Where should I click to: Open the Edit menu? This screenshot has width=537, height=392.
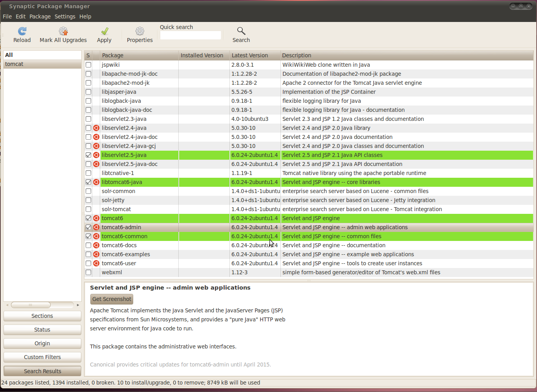click(x=20, y=16)
